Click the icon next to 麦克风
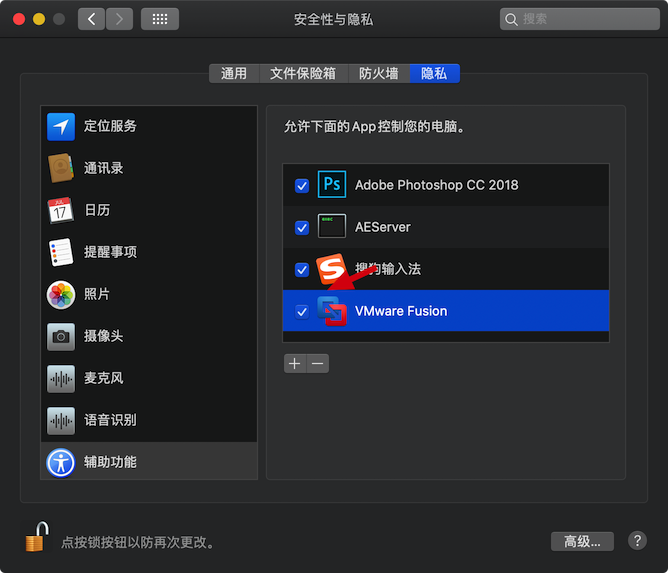668x573 pixels. pos(61,378)
